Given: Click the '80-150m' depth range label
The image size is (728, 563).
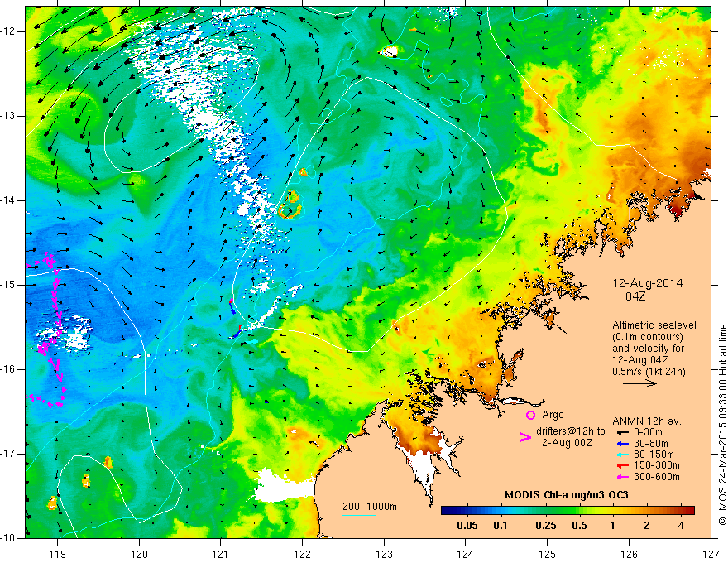Looking at the screenshot, I should tap(654, 455).
